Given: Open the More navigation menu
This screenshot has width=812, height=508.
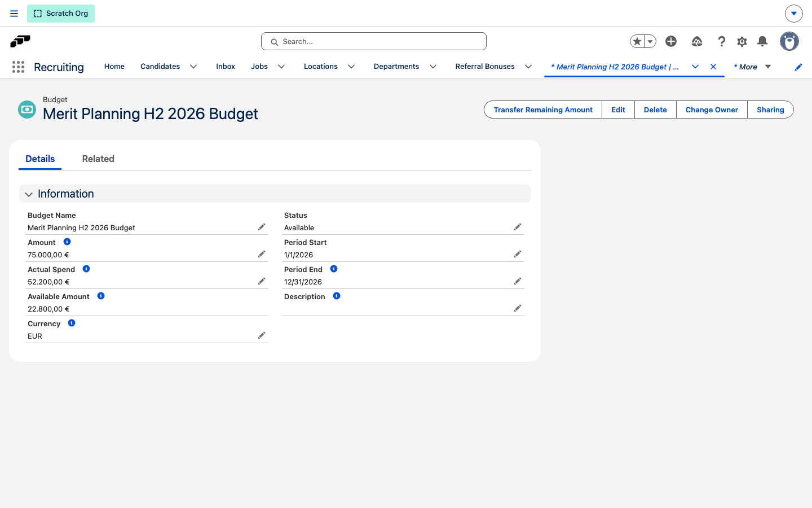Looking at the screenshot, I should click(x=752, y=67).
